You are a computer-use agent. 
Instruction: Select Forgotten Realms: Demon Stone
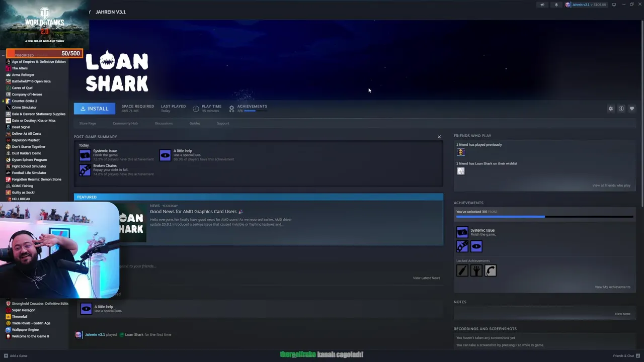pyautogui.click(x=36, y=179)
